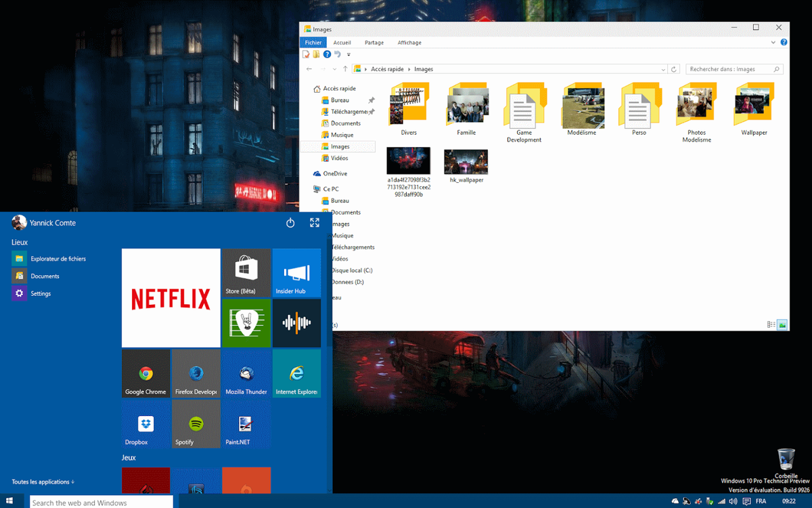Launch Firefox Developer tile
This screenshot has height=508, width=812.
pyautogui.click(x=196, y=373)
